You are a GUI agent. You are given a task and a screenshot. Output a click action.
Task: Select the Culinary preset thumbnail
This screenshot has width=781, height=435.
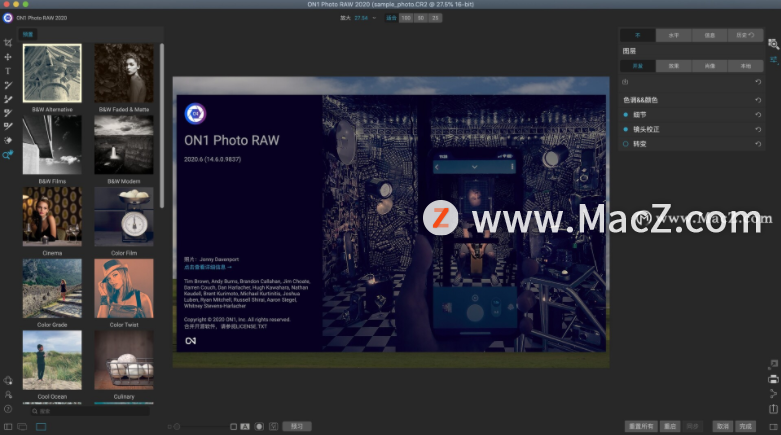coord(124,360)
